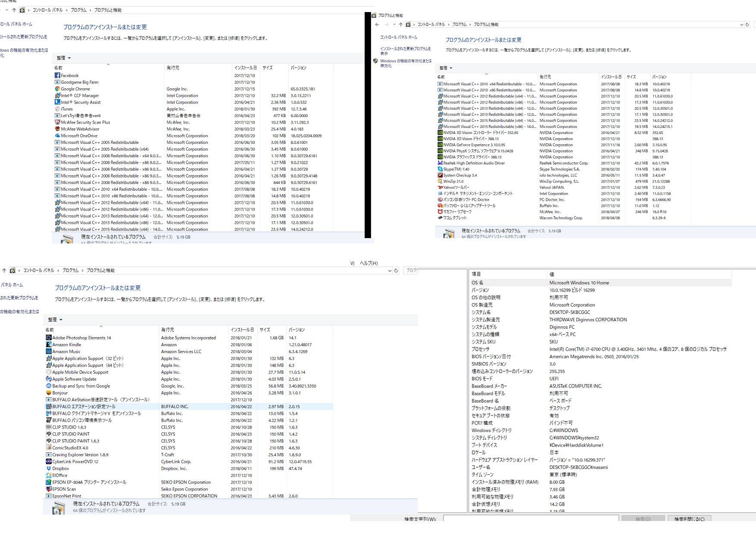
Task: Go back using the arrow in the NVIDIA-list window
Action: coord(377,25)
